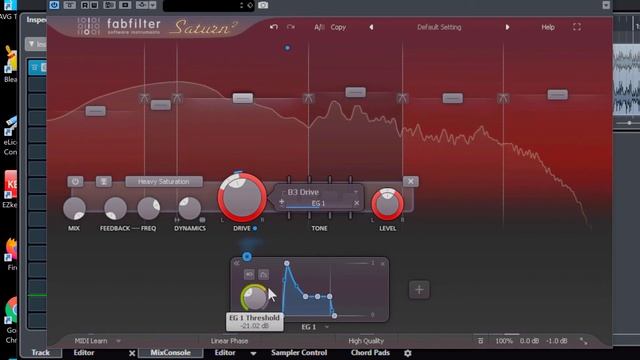Open dropdown arrow beside right Editor tab

pos(253,353)
